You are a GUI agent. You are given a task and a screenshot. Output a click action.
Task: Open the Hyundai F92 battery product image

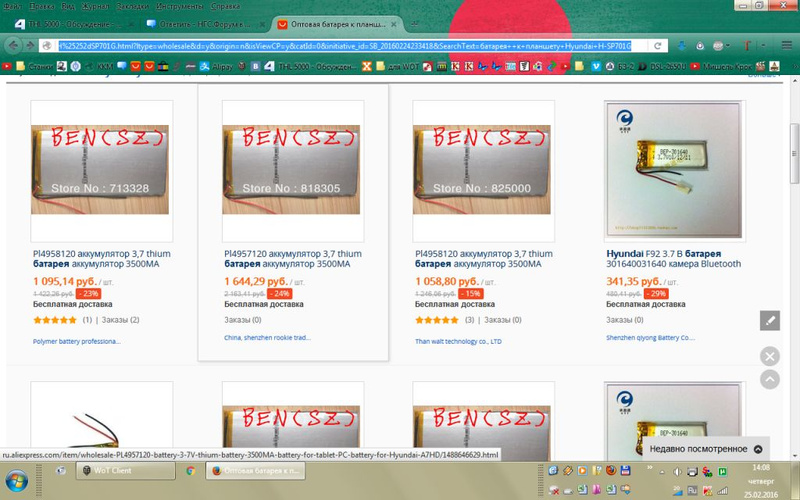click(x=673, y=170)
